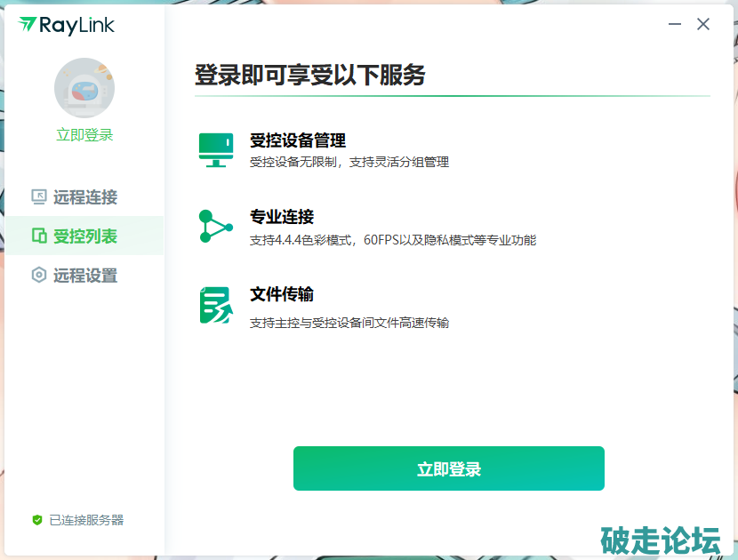Click the 已连接服务器 status text
The image size is (738, 560).
[x=86, y=520]
